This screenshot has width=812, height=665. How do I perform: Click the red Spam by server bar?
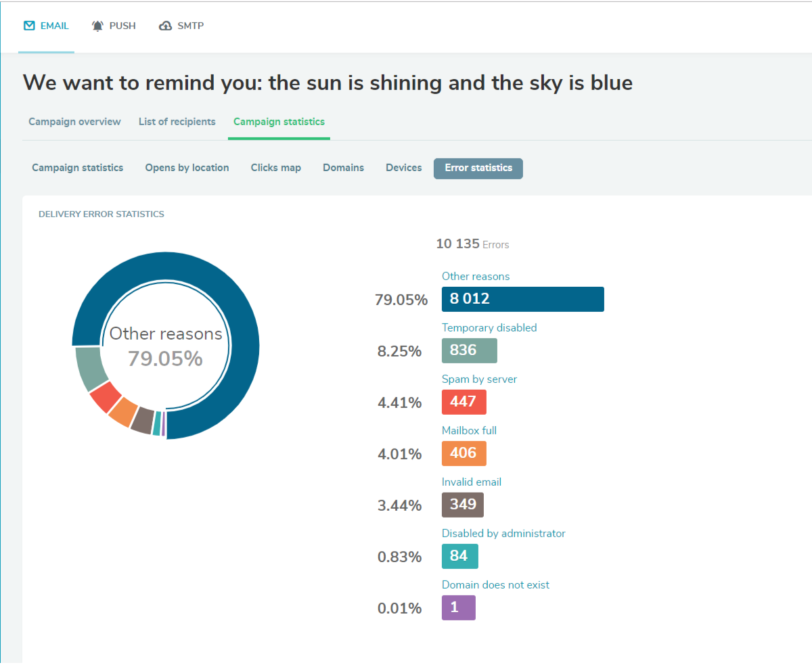[x=464, y=402]
